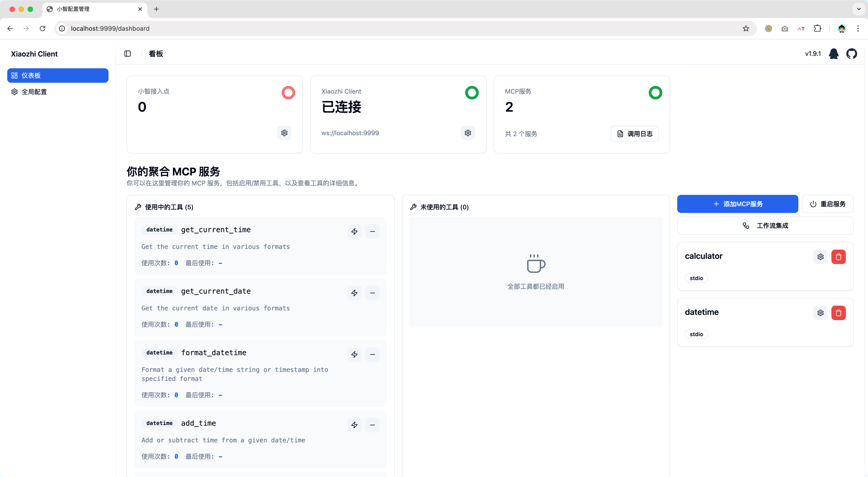Run get_current_time with the lightning icon
The height and width of the screenshot is (477, 868).
click(354, 231)
